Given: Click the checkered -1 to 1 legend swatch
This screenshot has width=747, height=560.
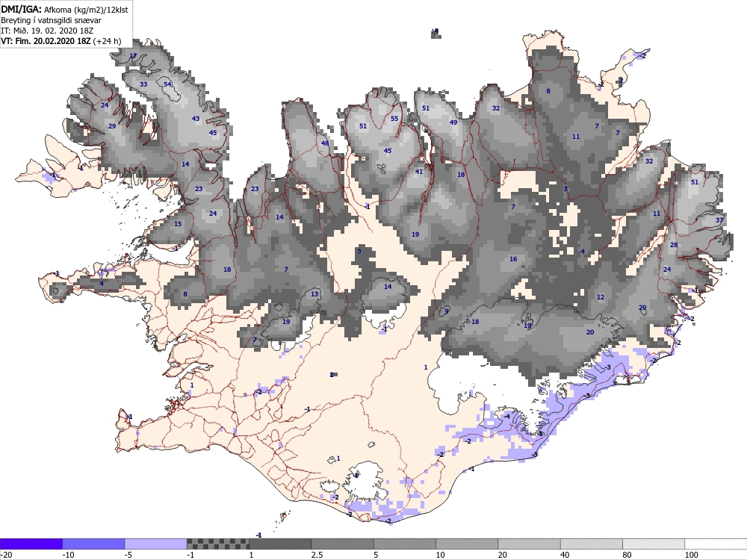Looking at the screenshot, I should pyautogui.click(x=217, y=544).
